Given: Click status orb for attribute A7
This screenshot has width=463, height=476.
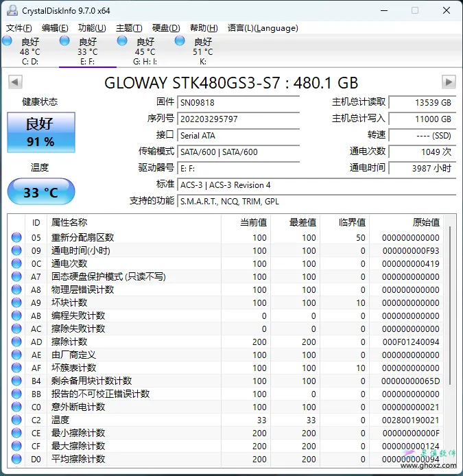Looking at the screenshot, I should (x=16, y=276).
